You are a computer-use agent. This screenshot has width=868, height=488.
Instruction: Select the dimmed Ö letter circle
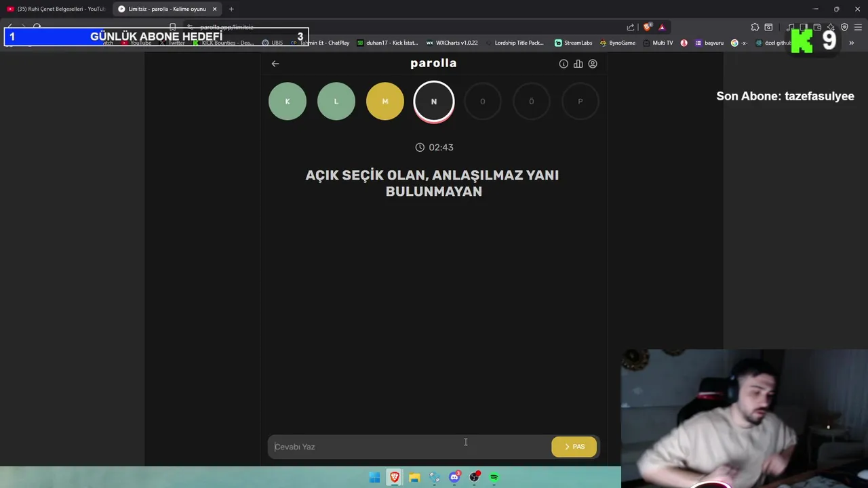532,101
